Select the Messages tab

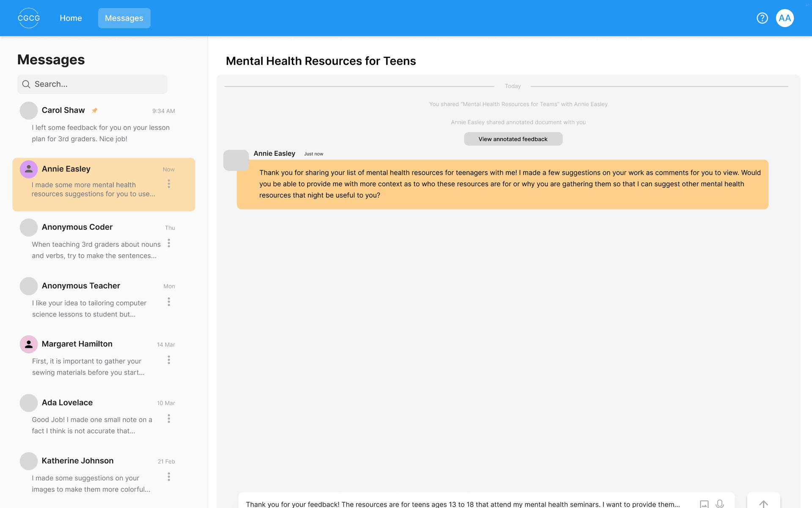(x=124, y=18)
